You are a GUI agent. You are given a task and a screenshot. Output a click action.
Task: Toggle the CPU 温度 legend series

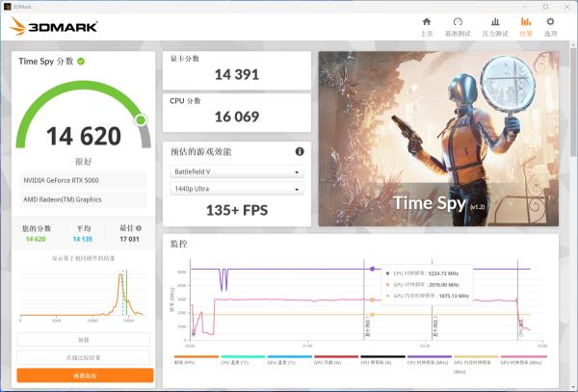click(243, 360)
